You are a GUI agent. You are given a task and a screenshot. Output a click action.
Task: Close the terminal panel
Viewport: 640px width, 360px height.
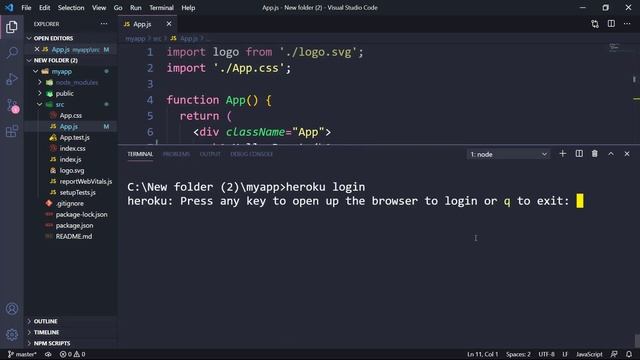coord(627,153)
